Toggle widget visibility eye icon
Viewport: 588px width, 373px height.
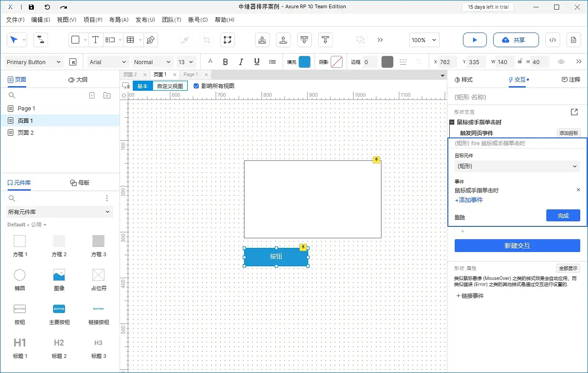(x=561, y=62)
